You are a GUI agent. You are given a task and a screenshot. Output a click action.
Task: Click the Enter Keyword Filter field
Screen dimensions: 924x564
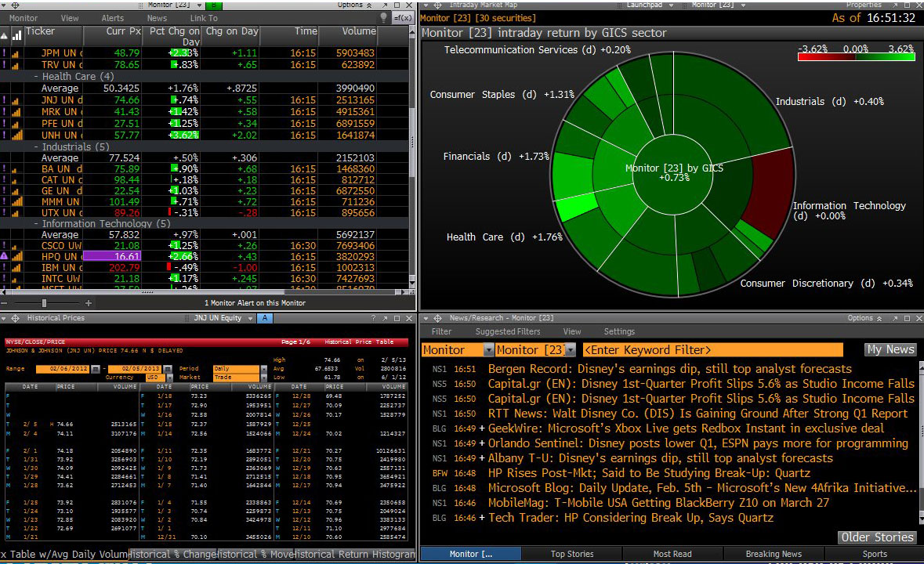point(713,349)
